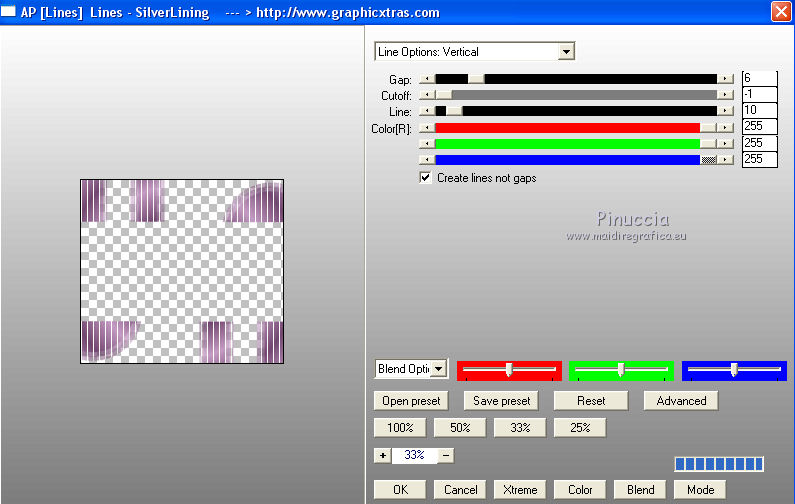Click the red Color[R] slider track
The height and width of the screenshot is (504, 795).
[567, 128]
